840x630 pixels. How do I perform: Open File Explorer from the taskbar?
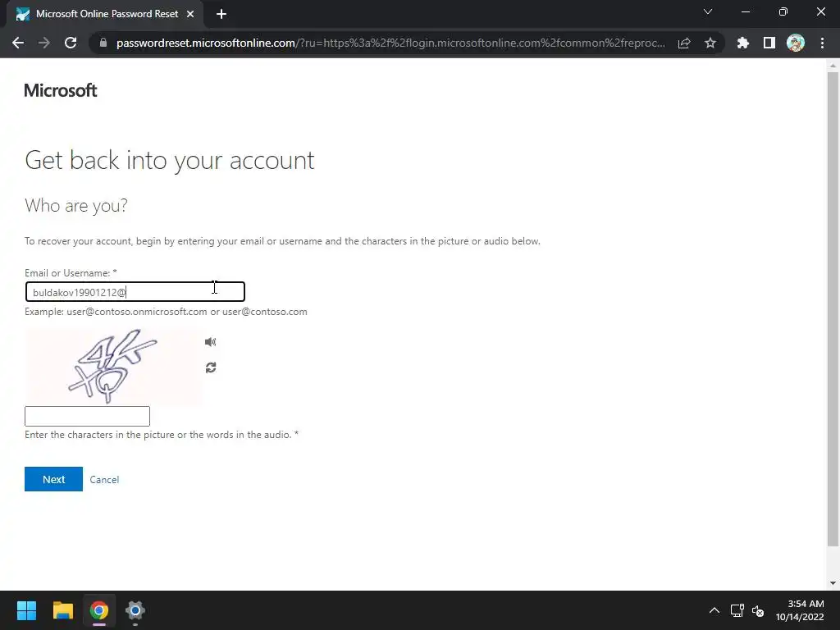coord(62,610)
